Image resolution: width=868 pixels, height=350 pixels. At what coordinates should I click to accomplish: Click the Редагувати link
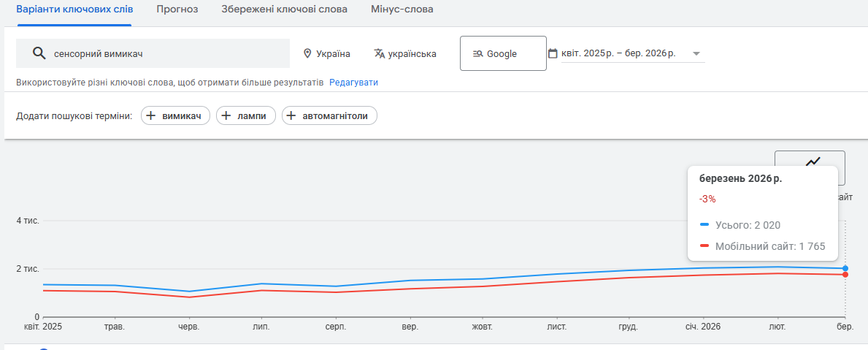click(353, 83)
